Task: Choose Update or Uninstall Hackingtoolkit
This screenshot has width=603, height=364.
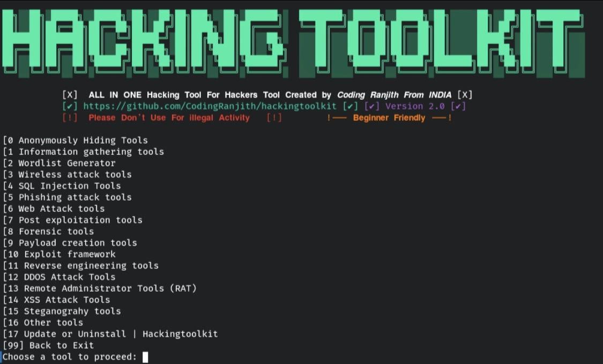Action: pos(110,334)
